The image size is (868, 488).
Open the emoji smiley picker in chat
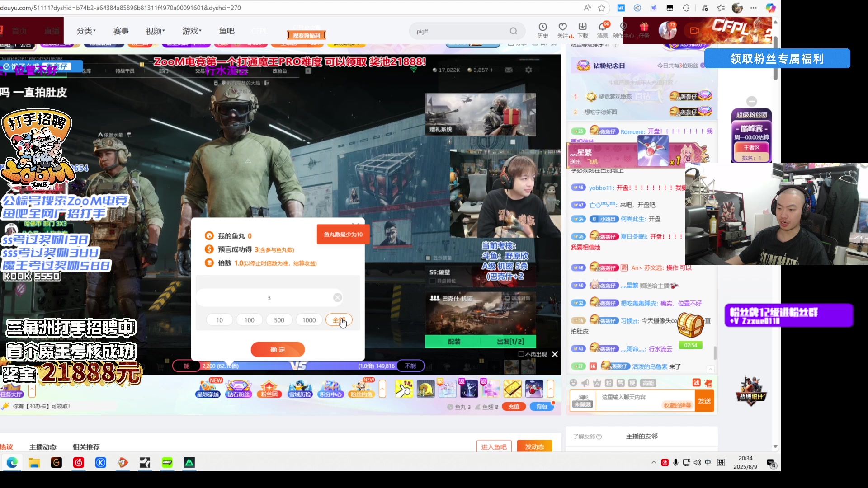pyautogui.click(x=573, y=383)
